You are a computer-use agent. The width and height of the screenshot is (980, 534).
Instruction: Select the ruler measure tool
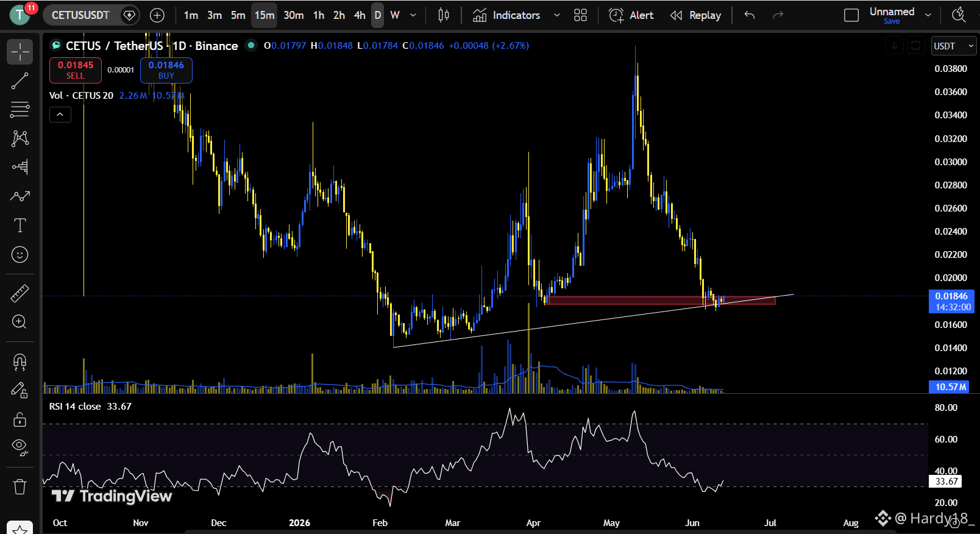pos(20,293)
